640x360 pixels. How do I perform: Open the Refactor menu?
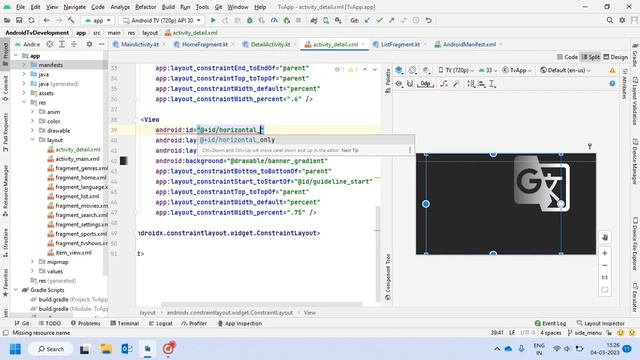point(145,7)
